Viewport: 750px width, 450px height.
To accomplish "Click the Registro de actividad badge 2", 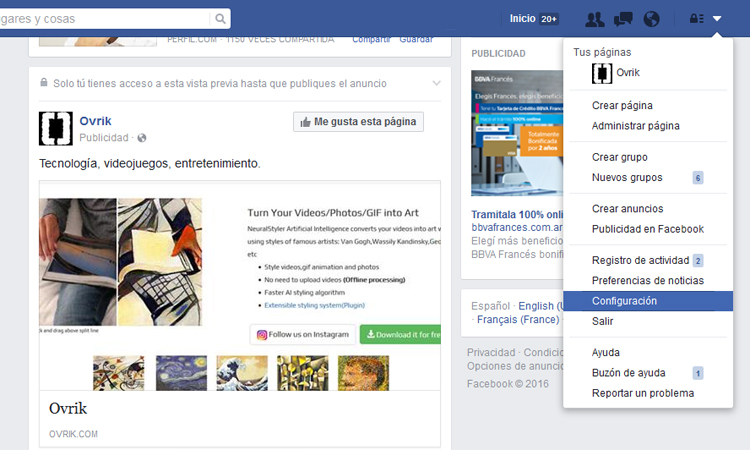I will (x=698, y=261).
